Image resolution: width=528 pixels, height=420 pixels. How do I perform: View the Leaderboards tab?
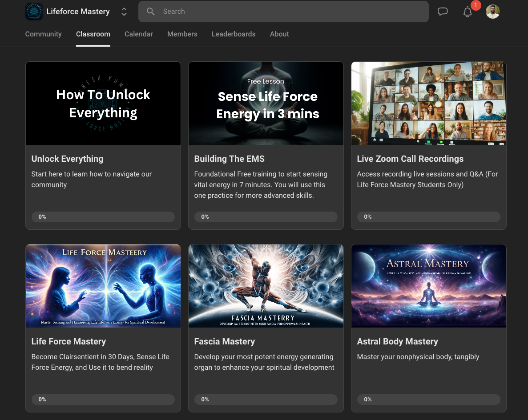pyautogui.click(x=234, y=34)
